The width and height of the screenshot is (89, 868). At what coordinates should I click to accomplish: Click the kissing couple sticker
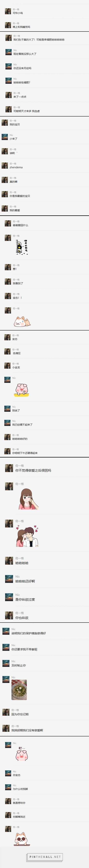pos(27,536)
